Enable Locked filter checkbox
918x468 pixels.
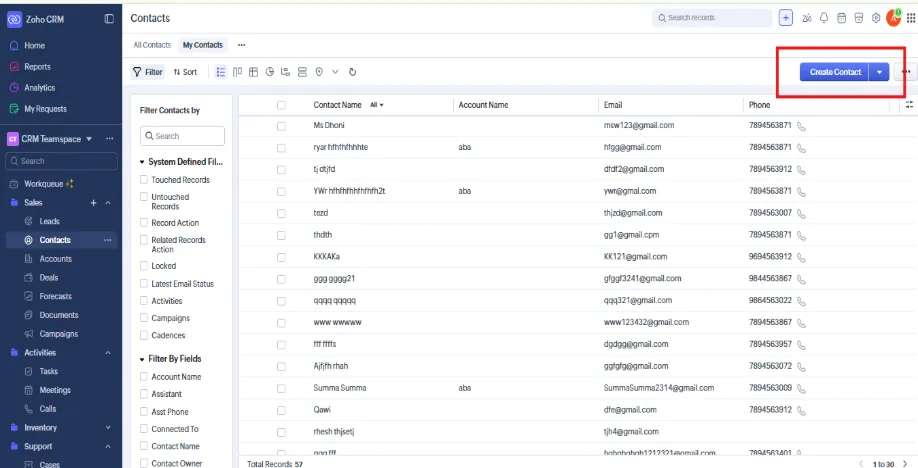point(143,265)
